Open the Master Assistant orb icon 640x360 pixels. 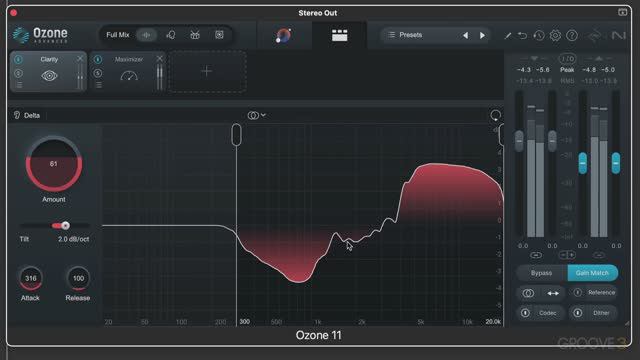point(283,36)
